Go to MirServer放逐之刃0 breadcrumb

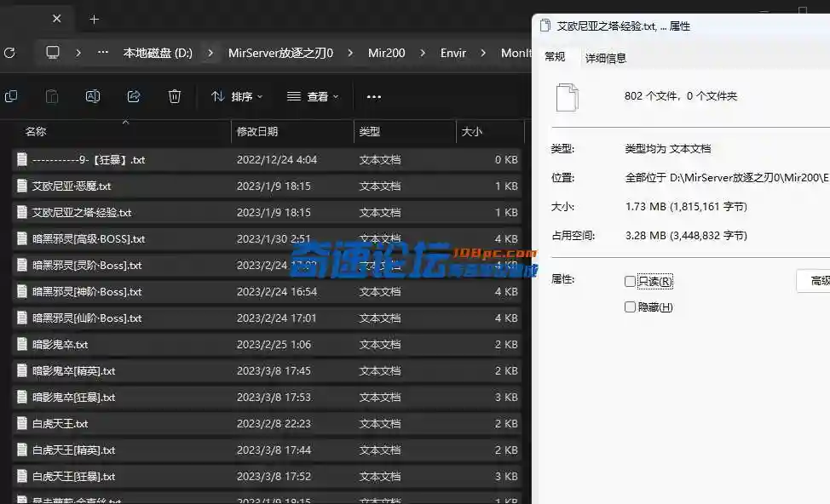[x=280, y=53]
